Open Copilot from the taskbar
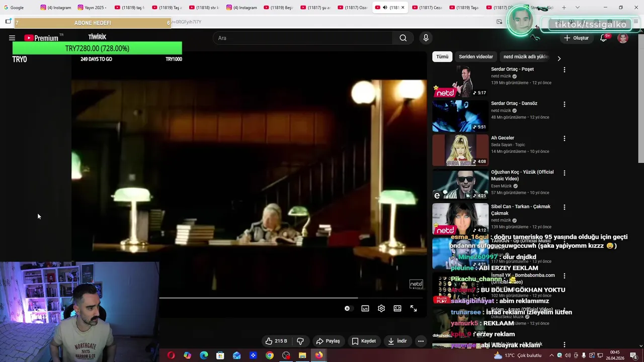Screen dimensions: 644x362 187,355
